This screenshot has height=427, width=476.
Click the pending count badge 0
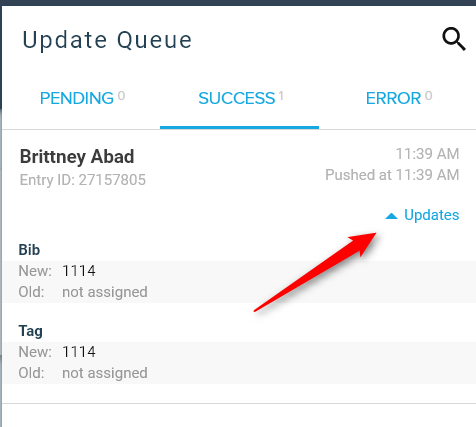click(x=121, y=96)
